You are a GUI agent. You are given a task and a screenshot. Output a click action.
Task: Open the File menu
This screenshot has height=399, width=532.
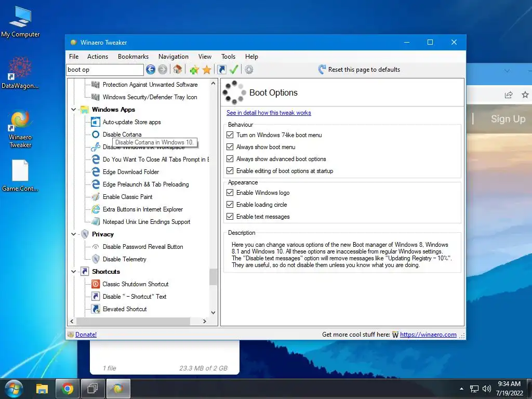pyautogui.click(x=74, y=57)
